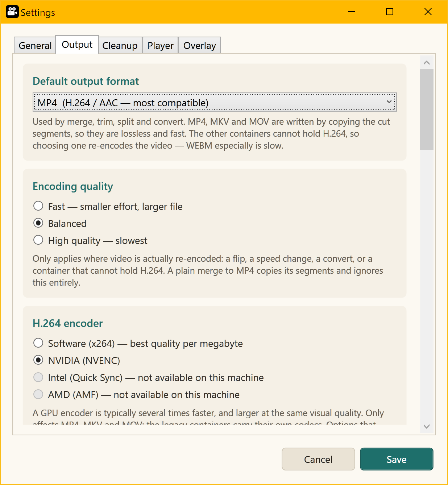Click the scrollbar down arrow
This screenshot has width=448, height=485.
[427, 426]
